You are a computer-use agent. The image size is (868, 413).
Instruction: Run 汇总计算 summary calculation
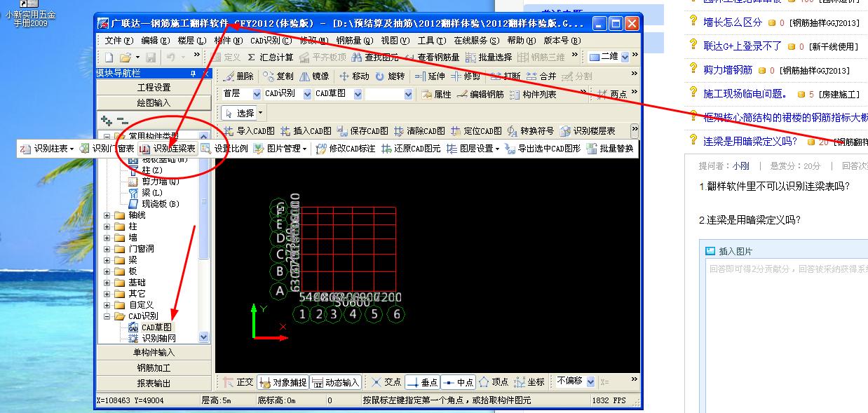click(x=270, y=57)
